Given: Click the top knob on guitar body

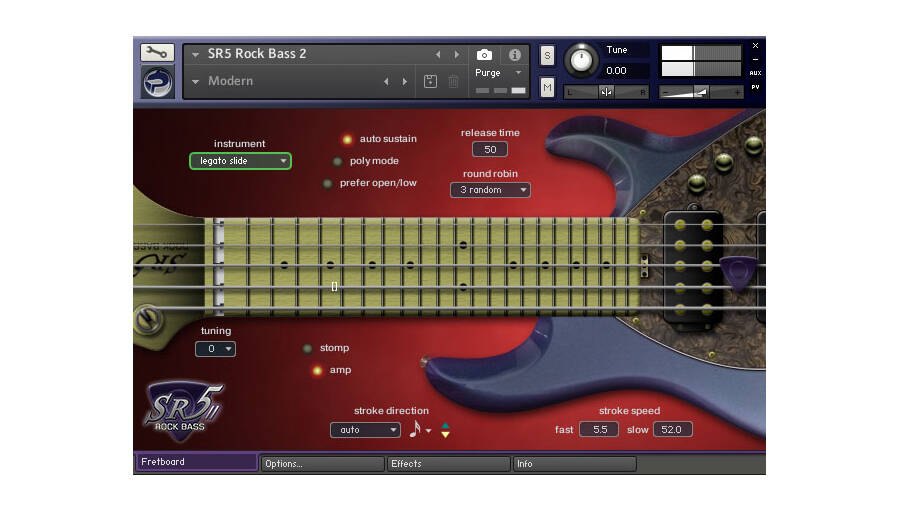Looking at the screenshot, I should 754,145.
